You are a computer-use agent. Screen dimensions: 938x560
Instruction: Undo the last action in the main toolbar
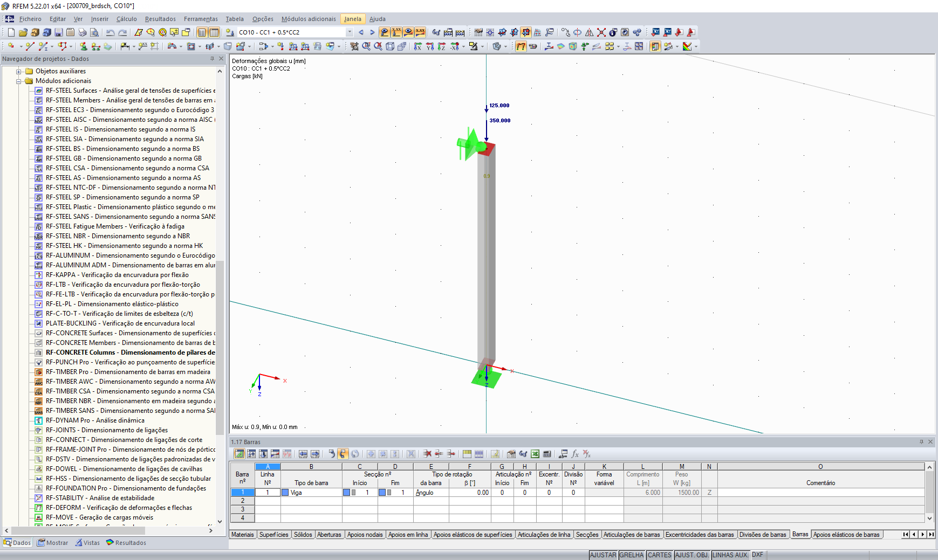click(111, 32)
